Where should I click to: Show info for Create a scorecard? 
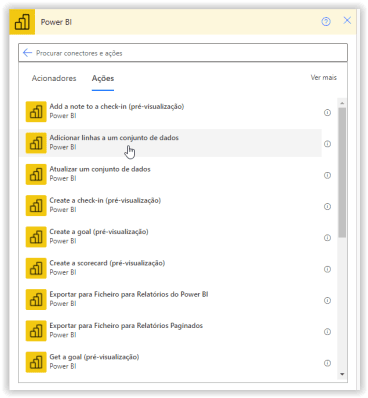pyautogui.click(x=327, y=269)
